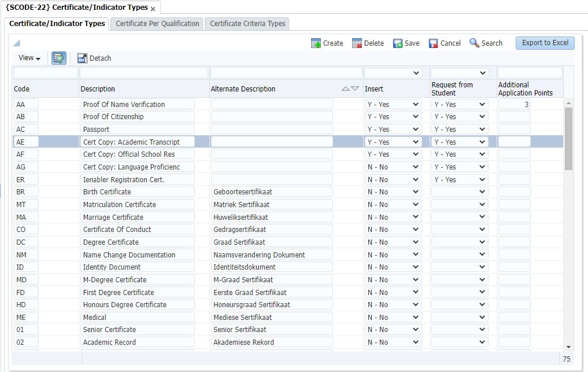The width and height of the screenshot is (588, 372).
Task: Switch to Certificate Criteria Types tab
Action: [247, 24]
